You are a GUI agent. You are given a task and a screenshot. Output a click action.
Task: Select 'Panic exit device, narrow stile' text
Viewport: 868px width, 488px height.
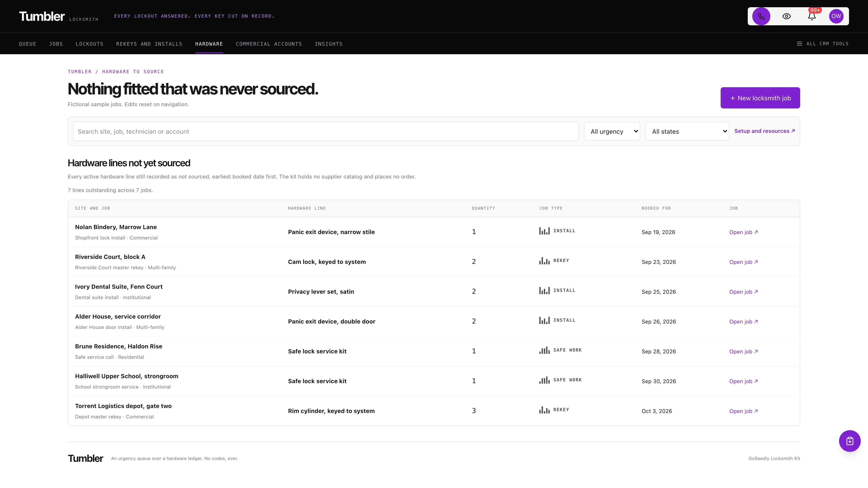pyautogui.click(x=331, y=232)
